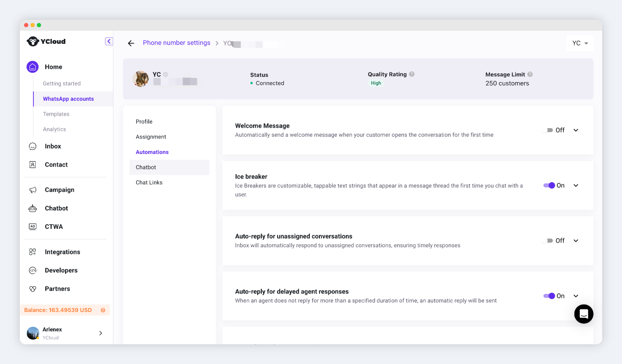Expand Auto-reply for unassigned conversations chevron

(576, 241)
